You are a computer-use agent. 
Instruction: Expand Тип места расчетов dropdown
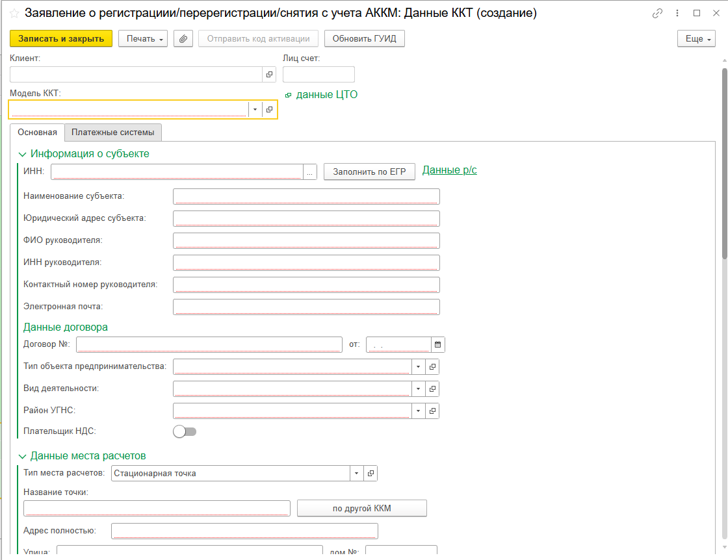(x=357, y=473)
